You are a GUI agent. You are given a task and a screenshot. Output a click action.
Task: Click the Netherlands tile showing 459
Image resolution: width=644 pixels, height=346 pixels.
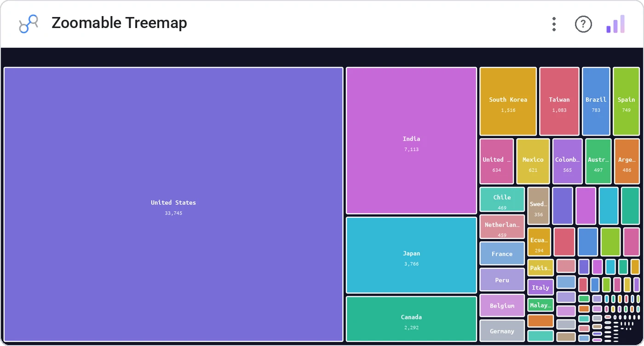click(502, 227)
